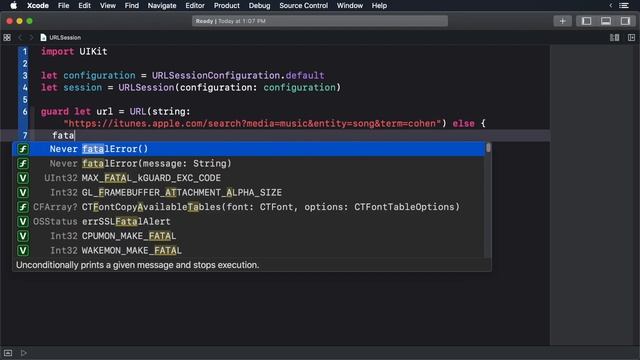Click the Library plus button
This screenshot has width=640, height=360.
point(562,21)
